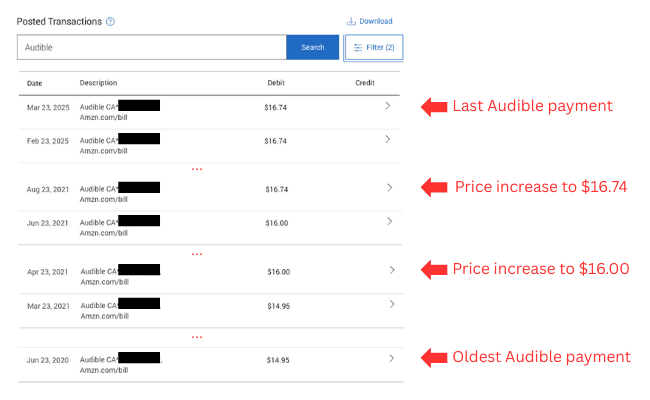This screenshot has height=400, width=650.
Task: Click Audible CA description on Mar 23, 2025 row
Action: pos(99,107)
